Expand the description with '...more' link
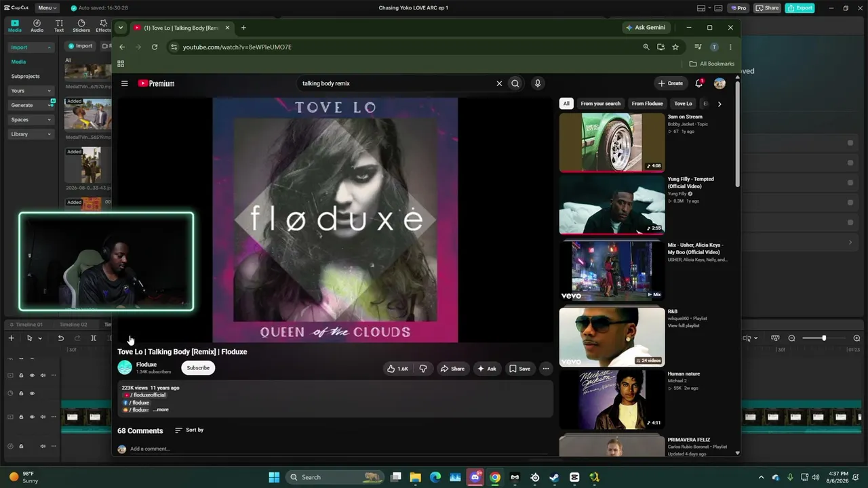The image size is (868, 488). (x=161, y=410)
